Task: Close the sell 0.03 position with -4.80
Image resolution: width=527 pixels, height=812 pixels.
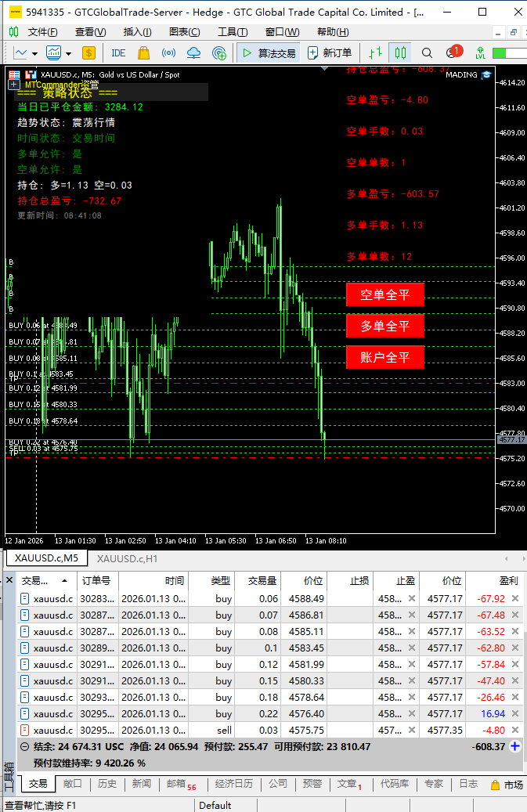Action: 515,731
